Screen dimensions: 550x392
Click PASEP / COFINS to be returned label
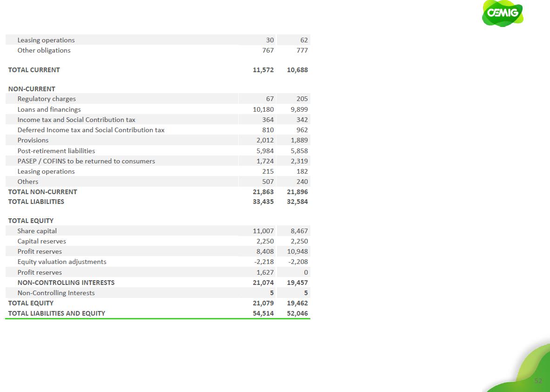coord(86,161)
